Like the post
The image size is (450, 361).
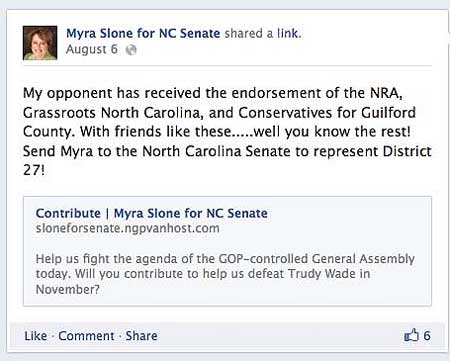pyautogui.click(x=36, y=336)
